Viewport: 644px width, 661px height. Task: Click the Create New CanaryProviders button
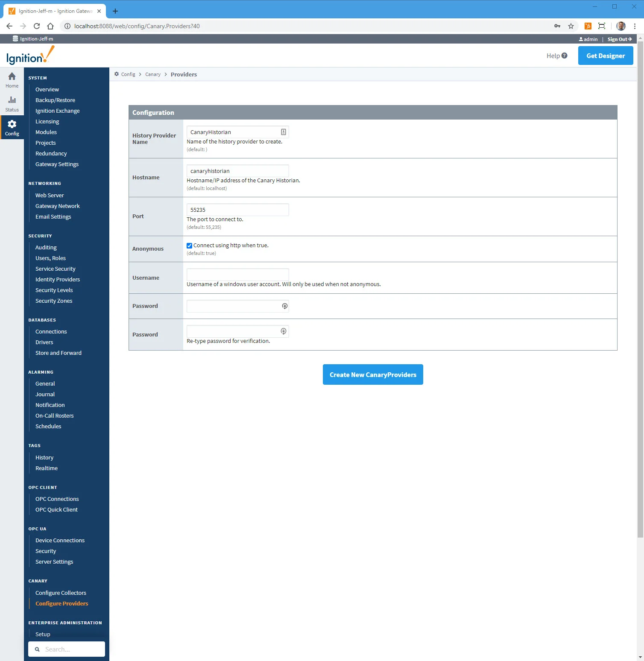click(373, 374)
